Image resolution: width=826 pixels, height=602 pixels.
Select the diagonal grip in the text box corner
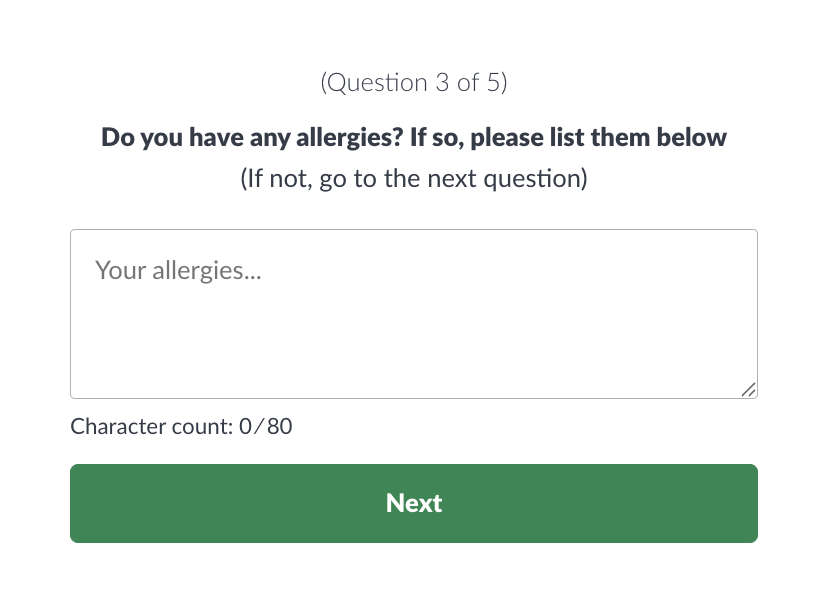tap(748, 389)
